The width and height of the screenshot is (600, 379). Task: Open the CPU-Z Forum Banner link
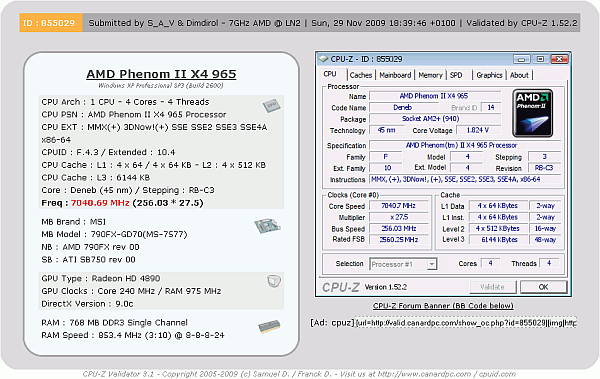pyautogui.click(x=443, y=306)
